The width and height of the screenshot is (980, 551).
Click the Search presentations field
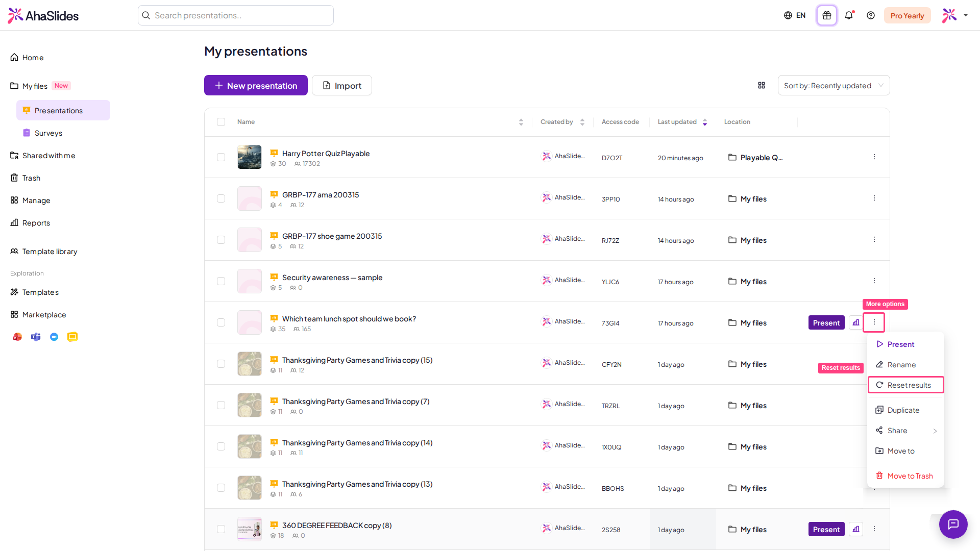pos(236,15)
